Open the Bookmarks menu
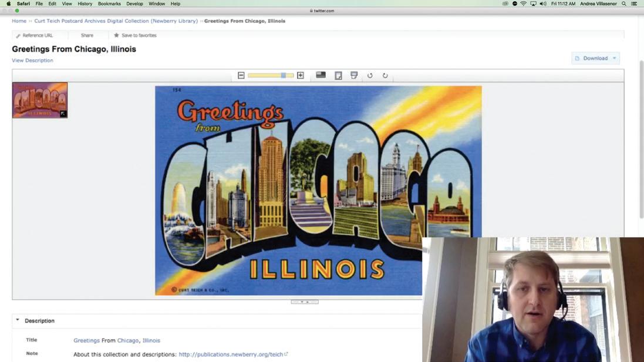644x362 pixels. (109, 4)
